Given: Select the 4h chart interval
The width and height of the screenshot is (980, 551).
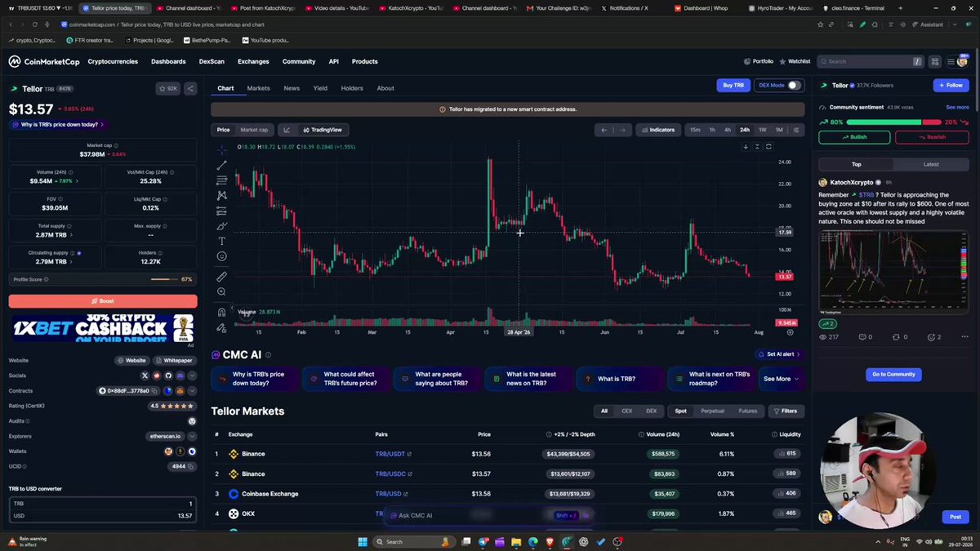Looking at the screenshot, I should [728, 130].
